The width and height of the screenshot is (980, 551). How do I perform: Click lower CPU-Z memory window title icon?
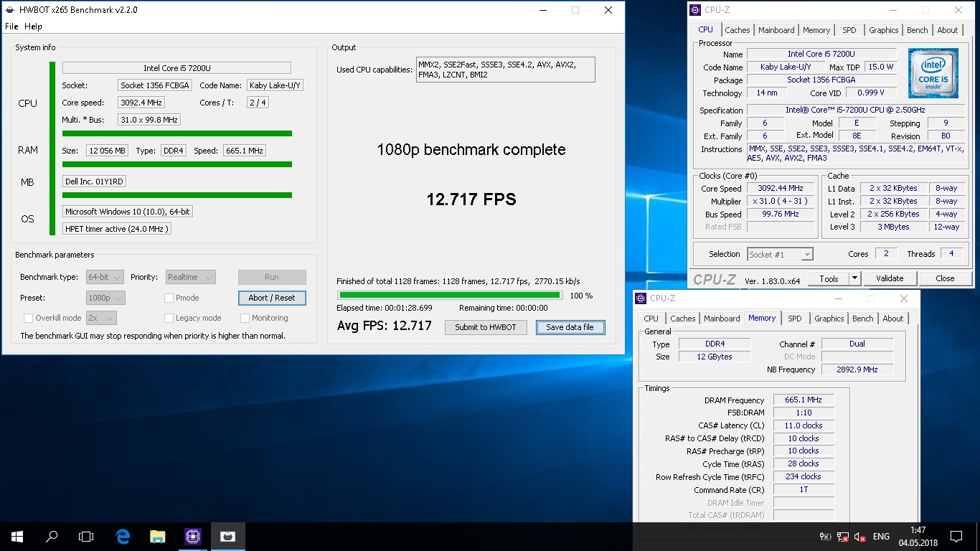pos(641,298)
